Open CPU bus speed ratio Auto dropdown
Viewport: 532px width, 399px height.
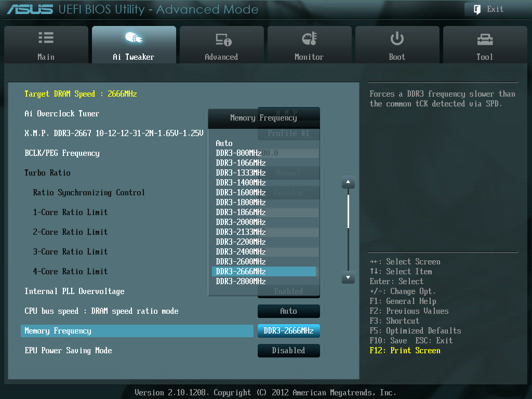click(x=289, y=311)
